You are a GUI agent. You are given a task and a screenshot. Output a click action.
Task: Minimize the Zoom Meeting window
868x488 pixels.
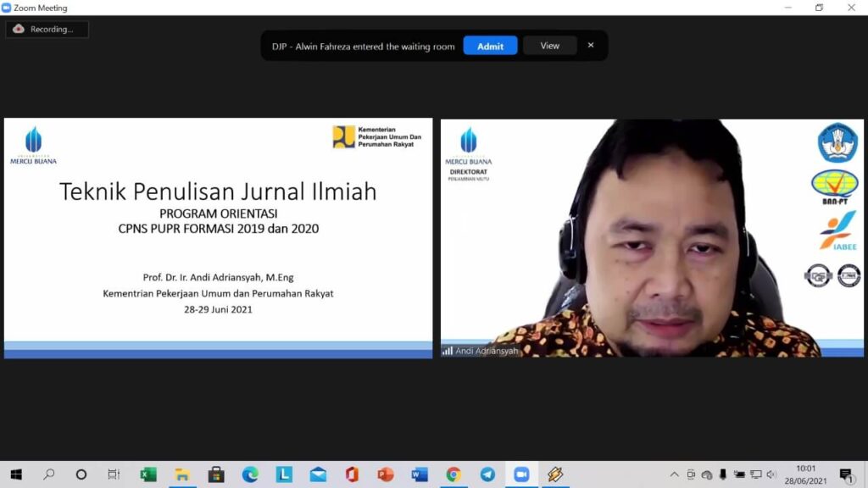click(787, 8)
